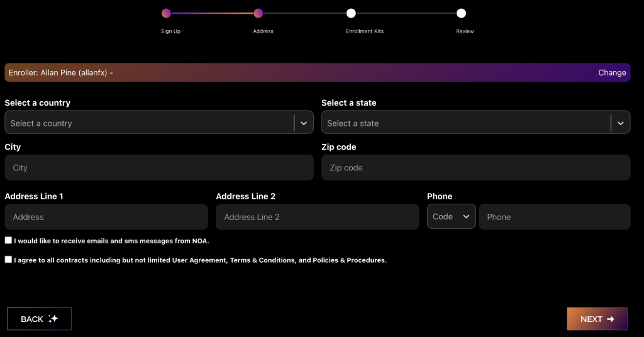Click the arrow icon on Next button

tap(610, 319)
